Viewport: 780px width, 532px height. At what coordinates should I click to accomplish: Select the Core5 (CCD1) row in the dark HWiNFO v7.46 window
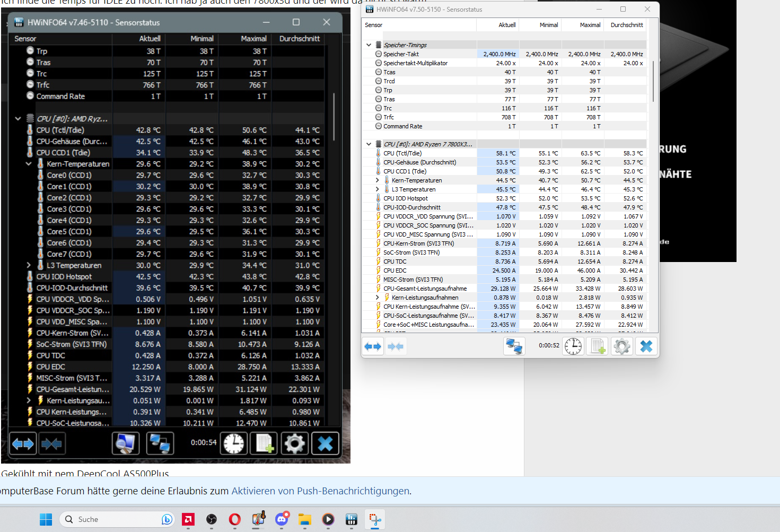(x=167, y=231)
